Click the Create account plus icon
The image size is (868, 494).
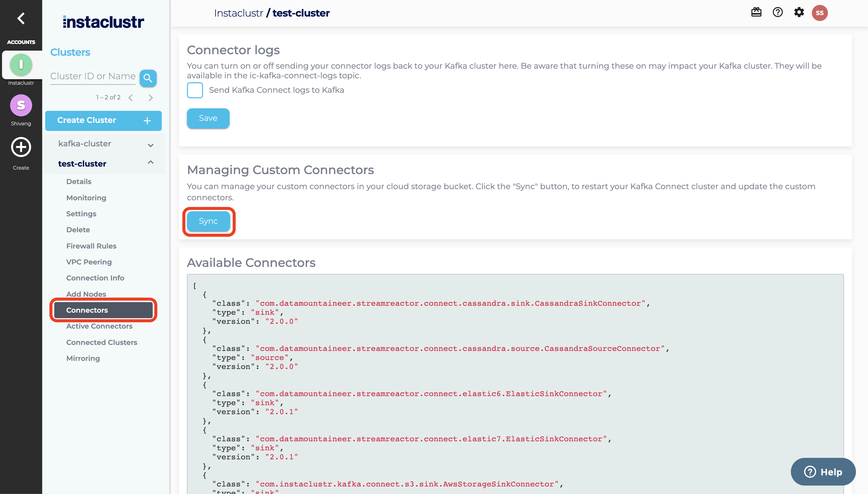(21, 147)
